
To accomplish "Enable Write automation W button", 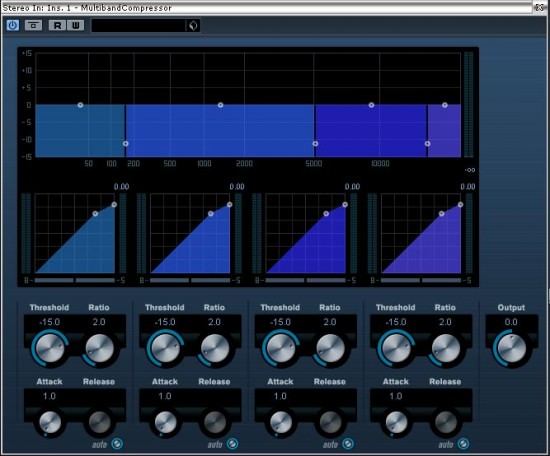I will click(75, 25).
